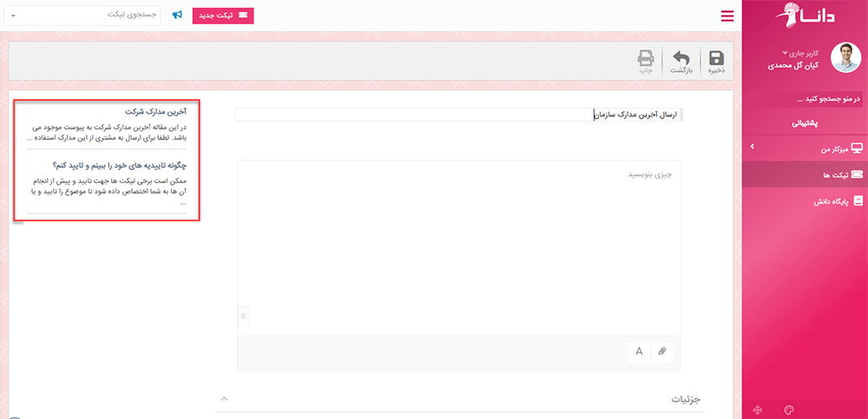
Task: Click the ticket subject input field
Action: click(459, 115)
